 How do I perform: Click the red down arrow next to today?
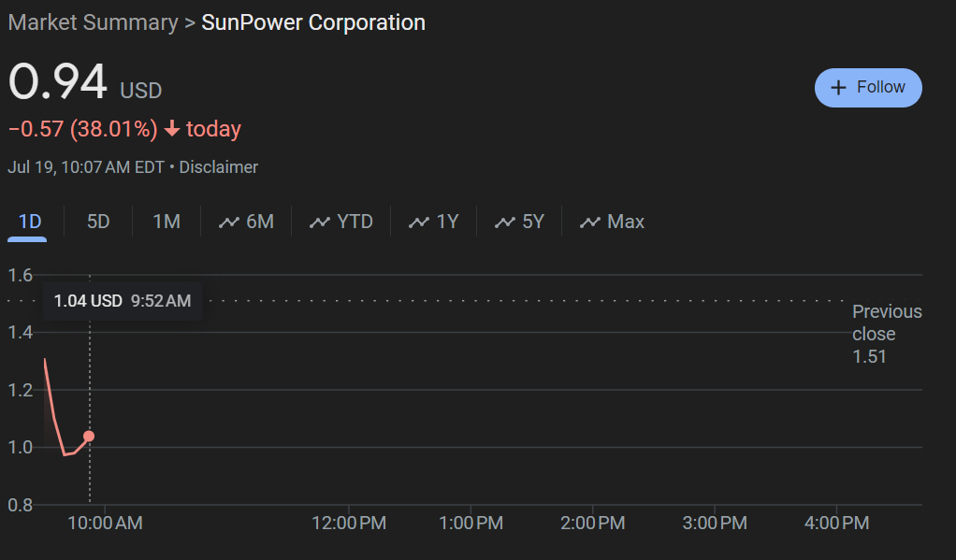pyautogui.click(x=172, y=129)
